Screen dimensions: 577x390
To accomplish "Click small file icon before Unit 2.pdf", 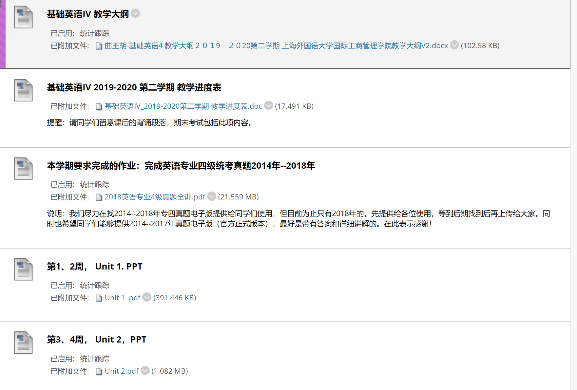I will [99, 371].
